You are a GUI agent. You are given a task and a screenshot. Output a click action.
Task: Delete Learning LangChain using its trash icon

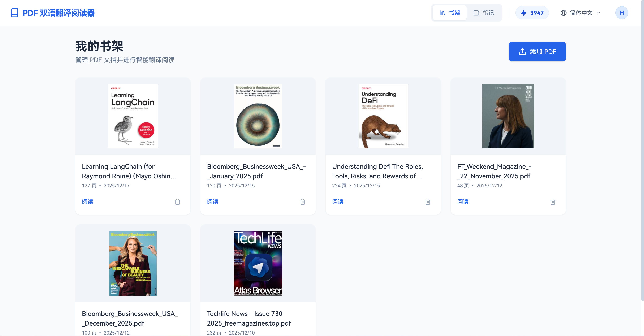(177, 202)
